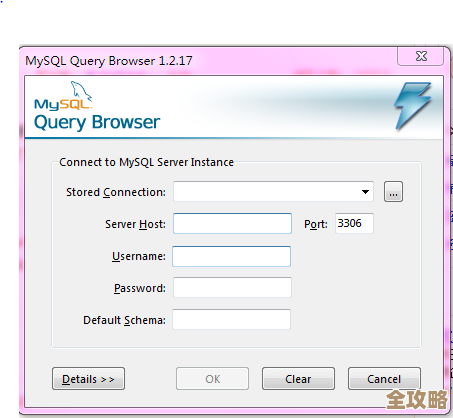The width and height of the screenshot is (453, 418).
Task: Focus the Default Schema text field
Action: click(231, 319)
